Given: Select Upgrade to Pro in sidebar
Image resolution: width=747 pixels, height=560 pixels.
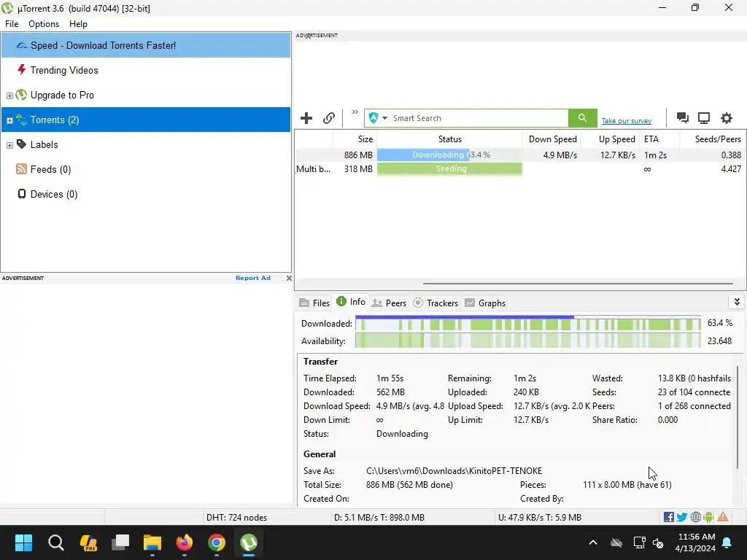Looking at the screenshot, I should point(146,95).
